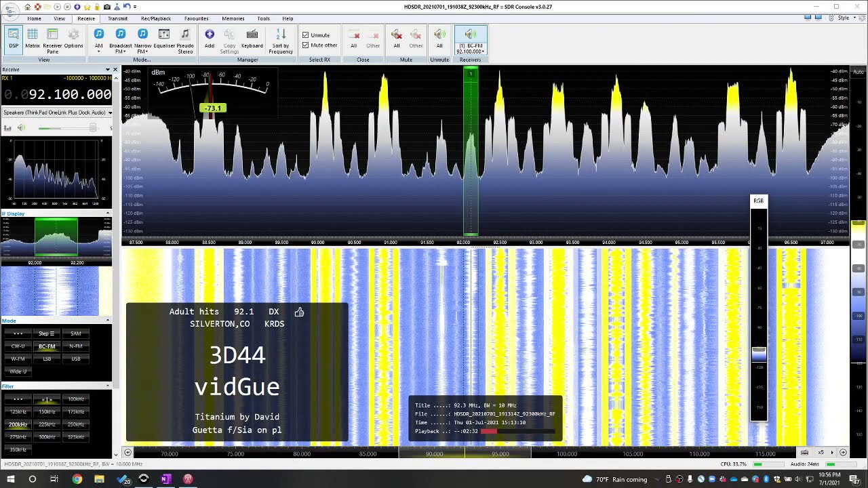Image resolution: width=868 pixels, height=488 pixels.
Task: Add a new receiver
Action: coord(210,39)
